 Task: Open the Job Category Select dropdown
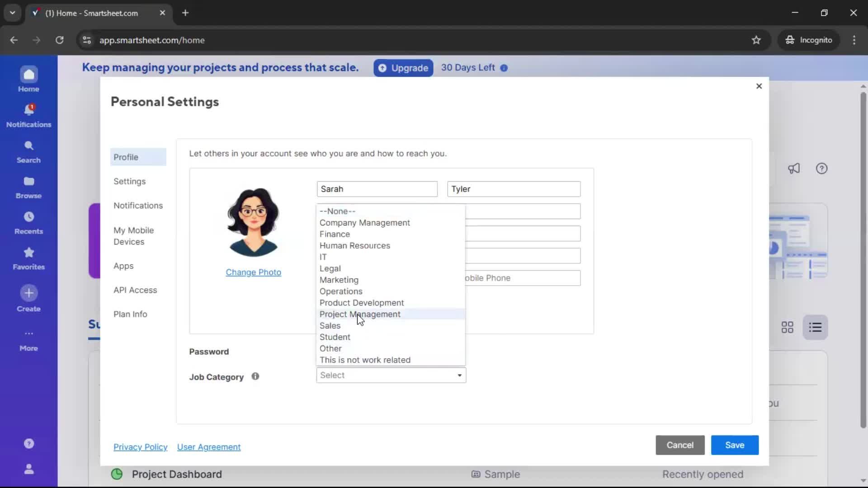click(391, 375)
